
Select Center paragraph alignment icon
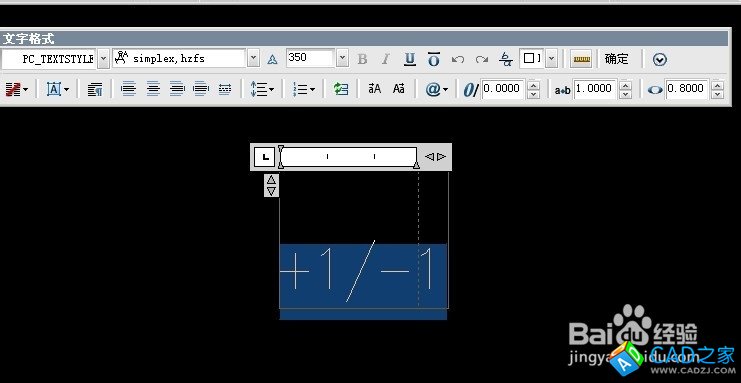[153, 89]
